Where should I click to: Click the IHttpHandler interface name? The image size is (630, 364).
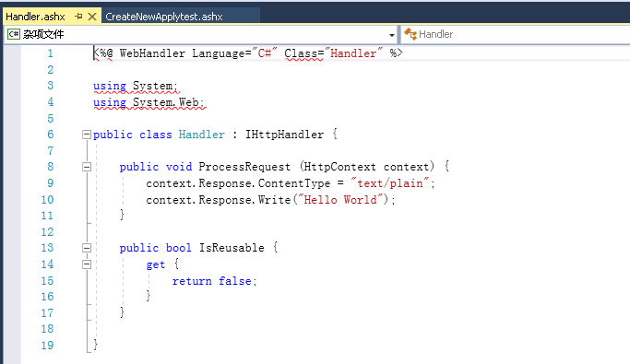pyautogui.click(x=284, y=135)
